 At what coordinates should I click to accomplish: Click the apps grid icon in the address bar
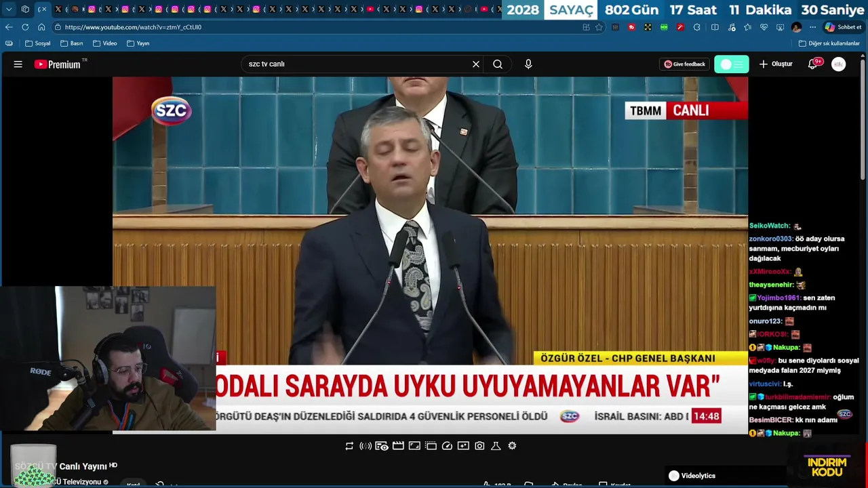586,27
